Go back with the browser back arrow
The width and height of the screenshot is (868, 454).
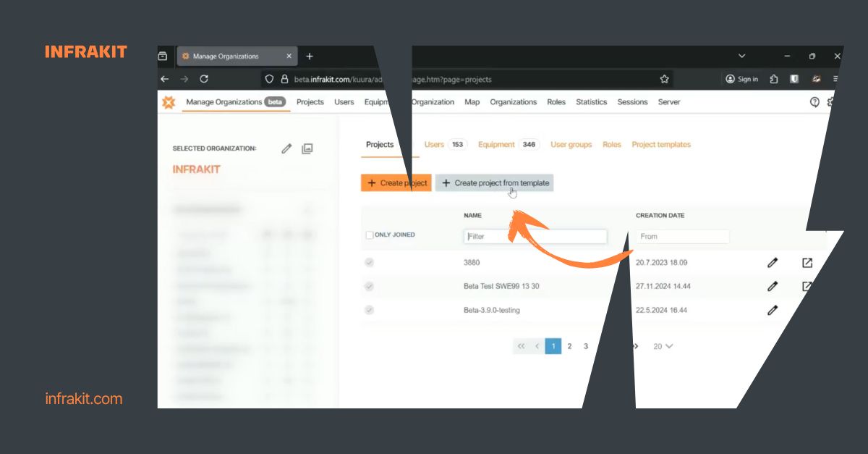[165, 79]
